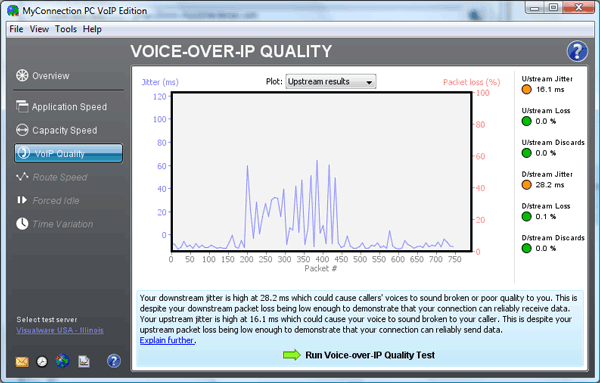This screenshot has height=383, width=600.
Task: Select the VoIP Quality section
Action: pyautogui.click(x=68, y=153)
